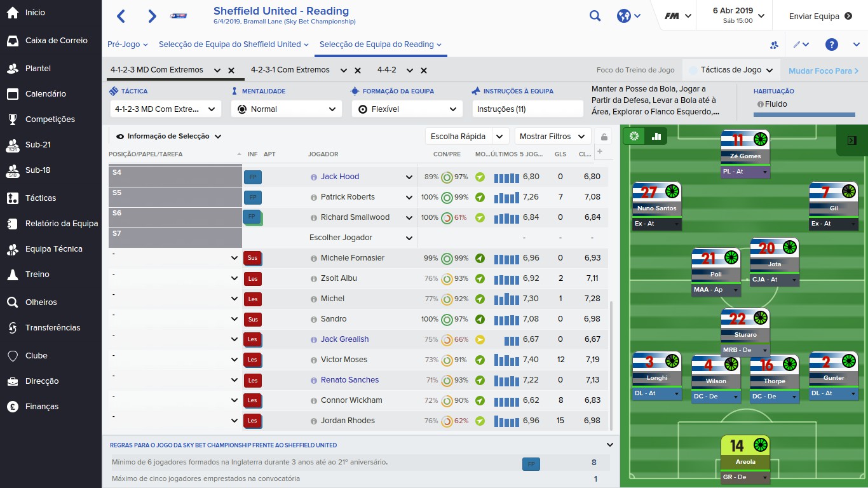This screenshot has width=868, height=488.
Task: Click the Habituação Fluido progress bar
Action: point(804,115)
